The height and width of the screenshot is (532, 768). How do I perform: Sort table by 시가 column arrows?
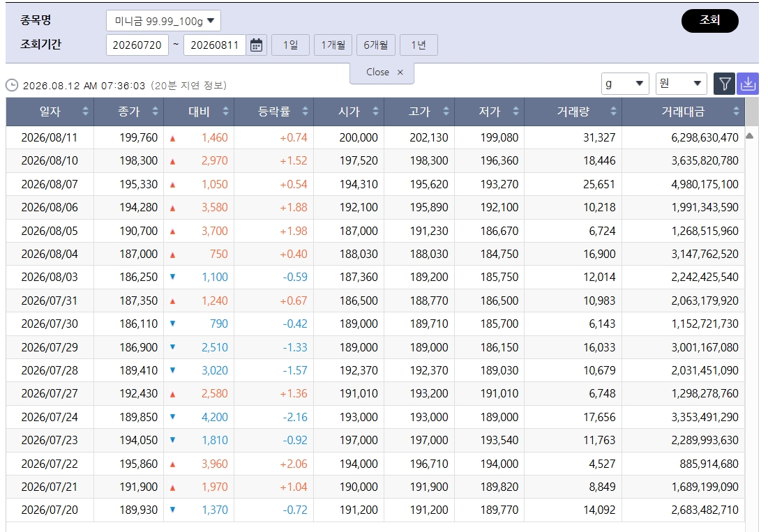pos(375,111)
